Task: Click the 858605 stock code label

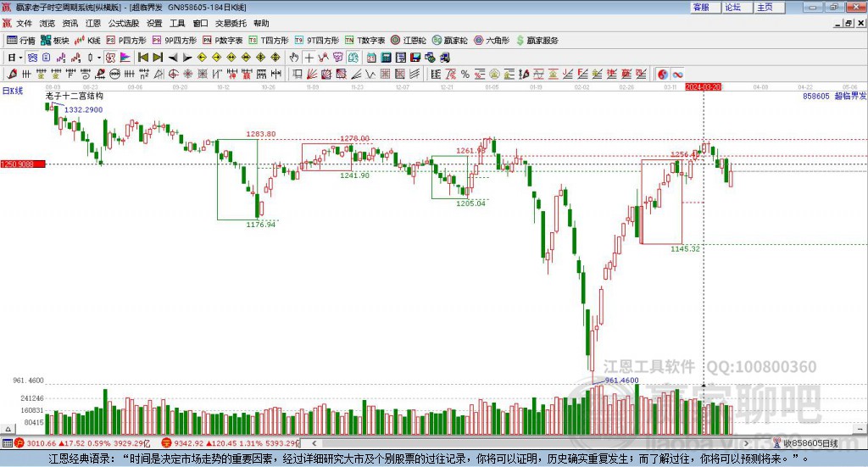Action: 816,97
